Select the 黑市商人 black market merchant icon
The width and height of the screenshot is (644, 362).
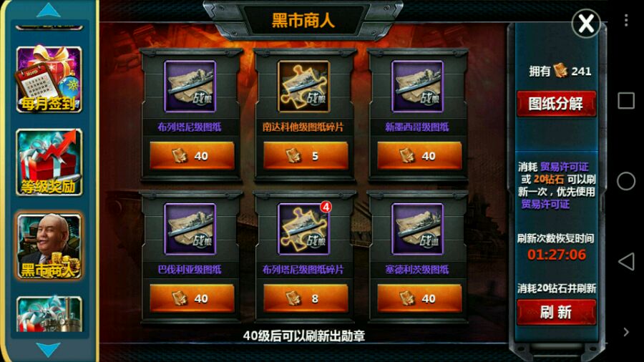49,246
